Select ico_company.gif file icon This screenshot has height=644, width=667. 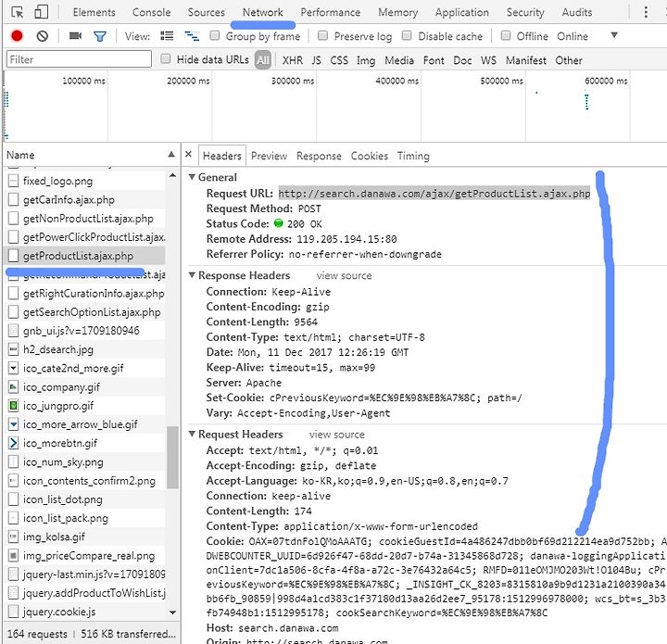pos(13,387)
